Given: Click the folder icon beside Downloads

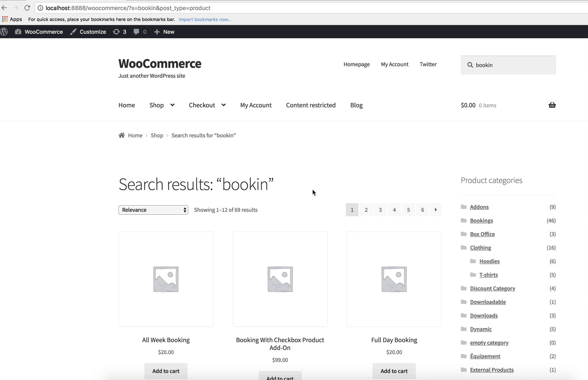Looking at the screenshot, I should coord(464,315).
